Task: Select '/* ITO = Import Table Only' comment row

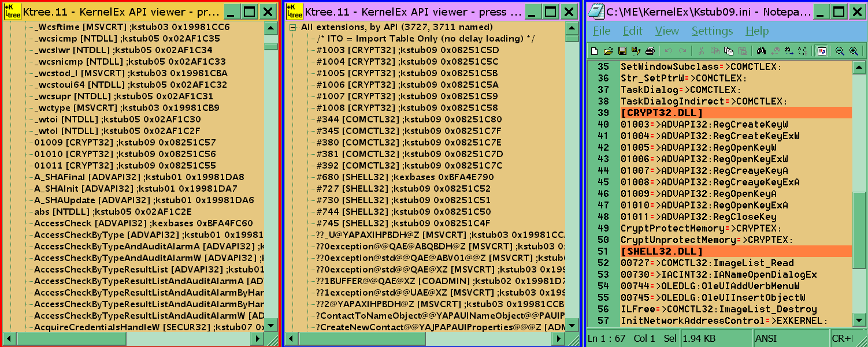Action: [425, 39]
